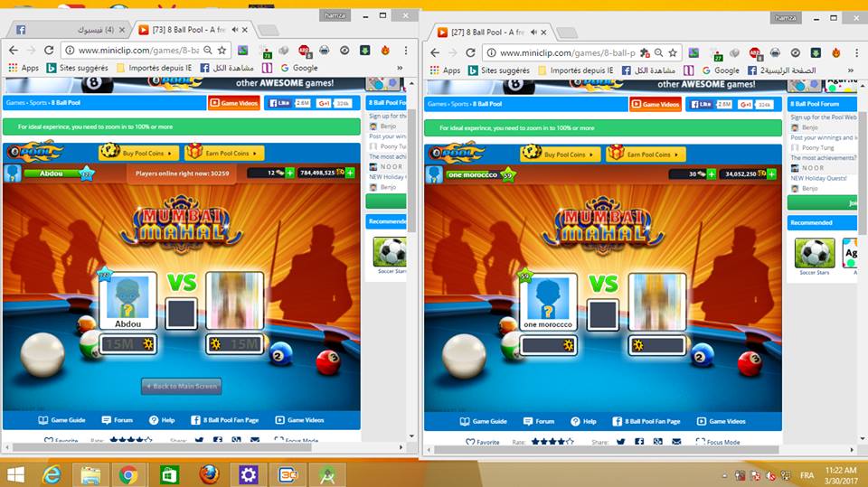
Task: Go back in right Chrome window
Action: click(x=435, y=52)
